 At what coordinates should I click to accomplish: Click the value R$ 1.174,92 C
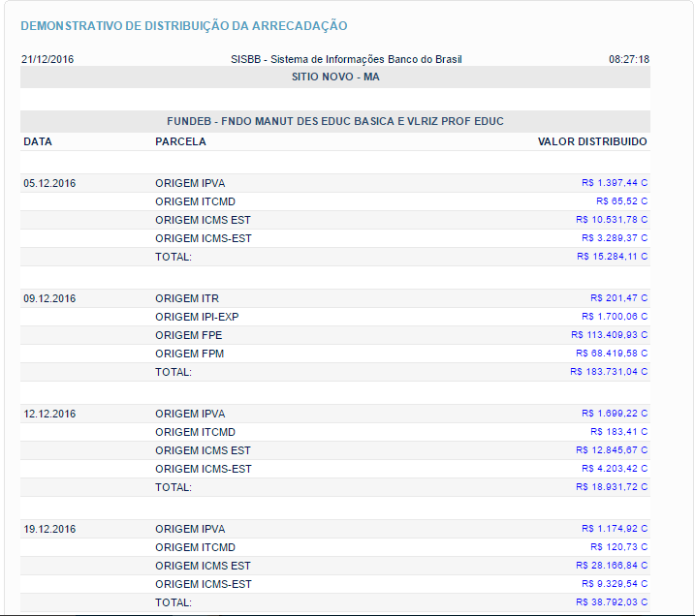(x=615, y=528)
